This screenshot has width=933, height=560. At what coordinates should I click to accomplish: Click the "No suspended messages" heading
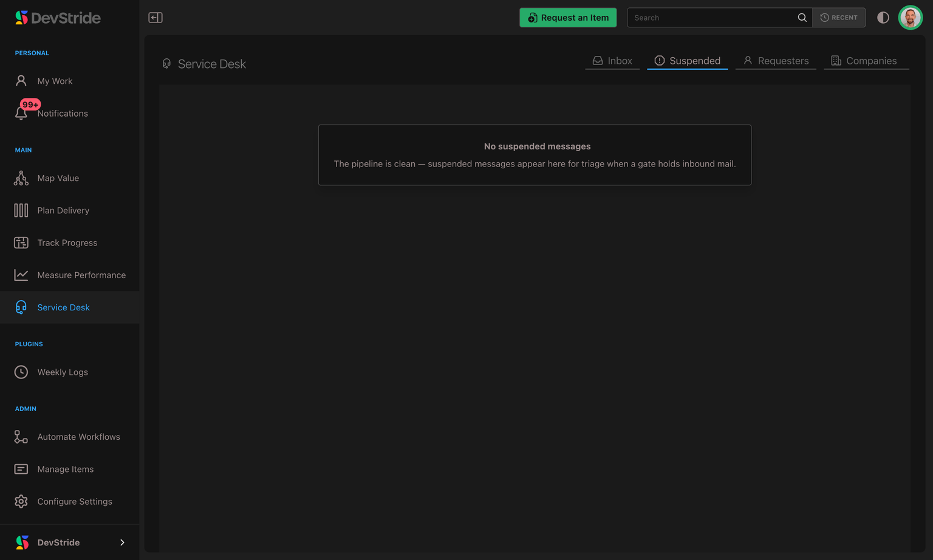[537, 146]
